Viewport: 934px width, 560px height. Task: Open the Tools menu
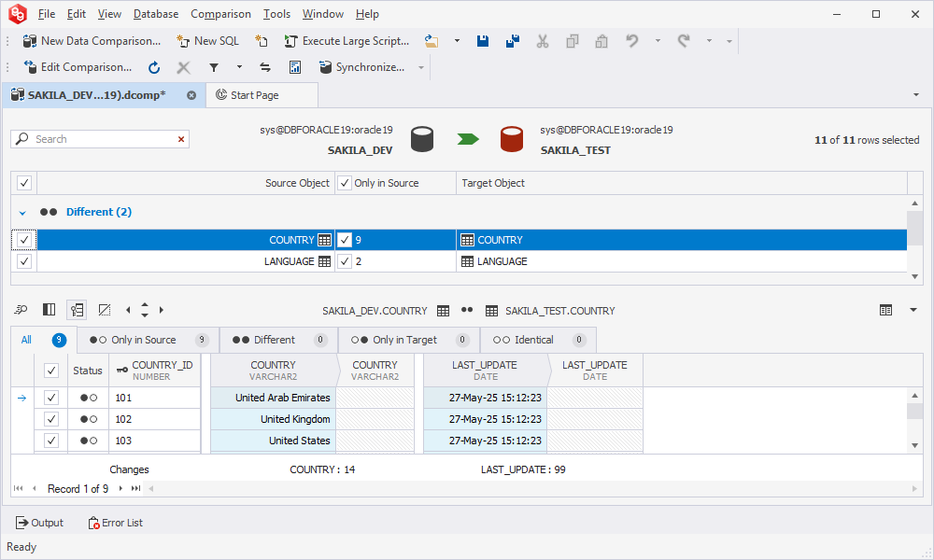click(276, 14)
